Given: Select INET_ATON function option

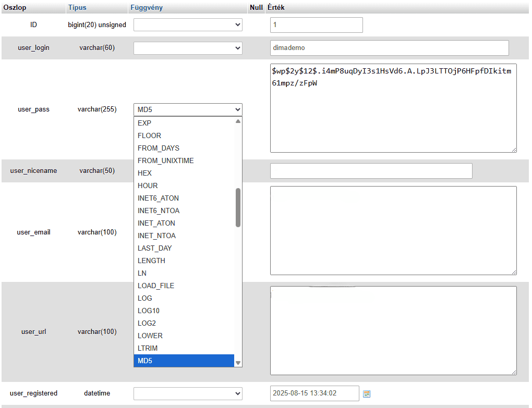Looking at the screenshot, I should pos(184,223).
